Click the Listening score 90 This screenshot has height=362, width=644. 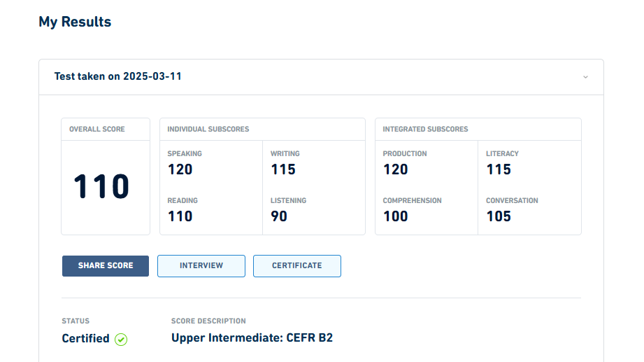click(279, 216)
